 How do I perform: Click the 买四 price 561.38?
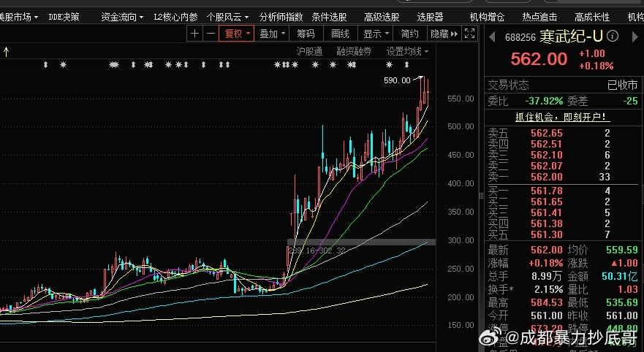546,224
